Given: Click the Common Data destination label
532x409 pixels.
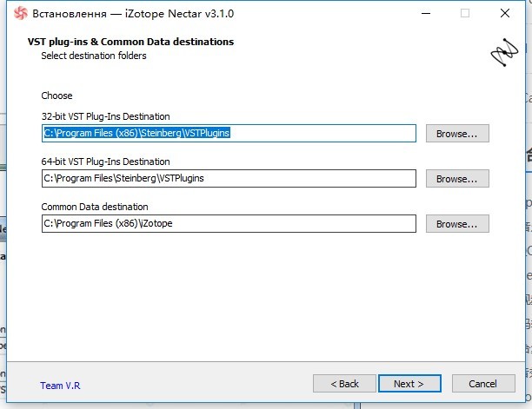Looking at the screenshot, I should pyautogui.click(x=95, y=207).
